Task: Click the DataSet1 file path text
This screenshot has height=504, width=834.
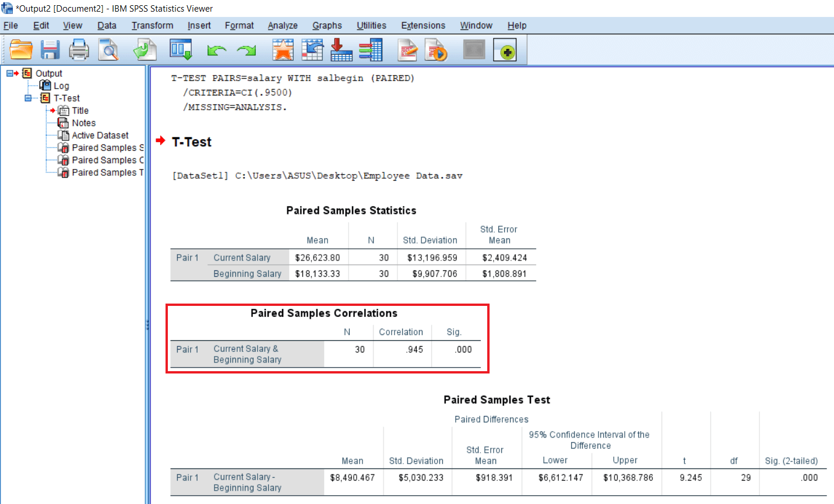Action: (317, 176)
